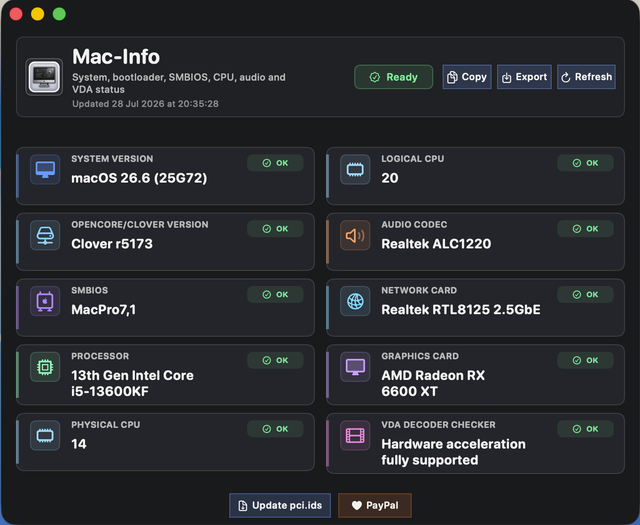Click the OK badge on Physical CPU
The height and width of the screenshot is (525, 640).
(275, 429)
